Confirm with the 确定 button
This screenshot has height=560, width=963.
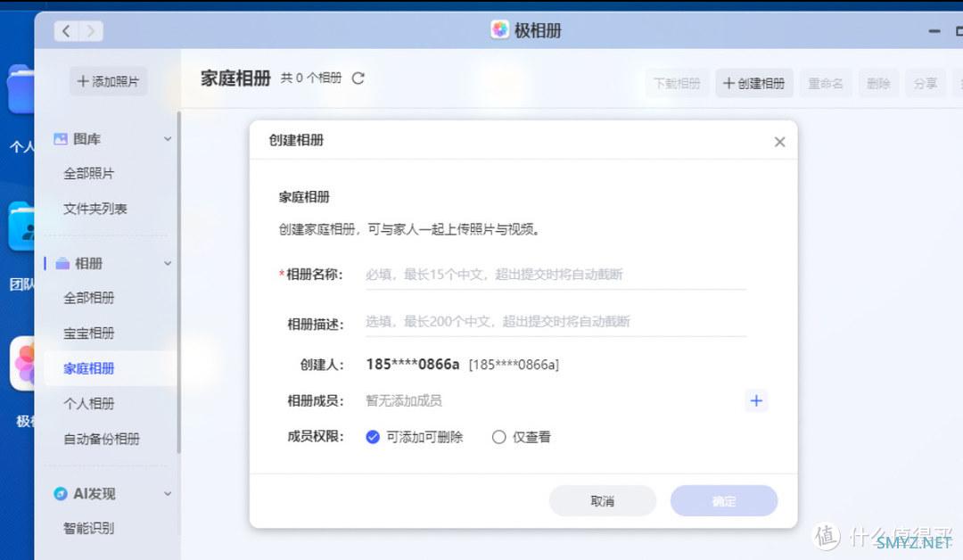point(724,501)
